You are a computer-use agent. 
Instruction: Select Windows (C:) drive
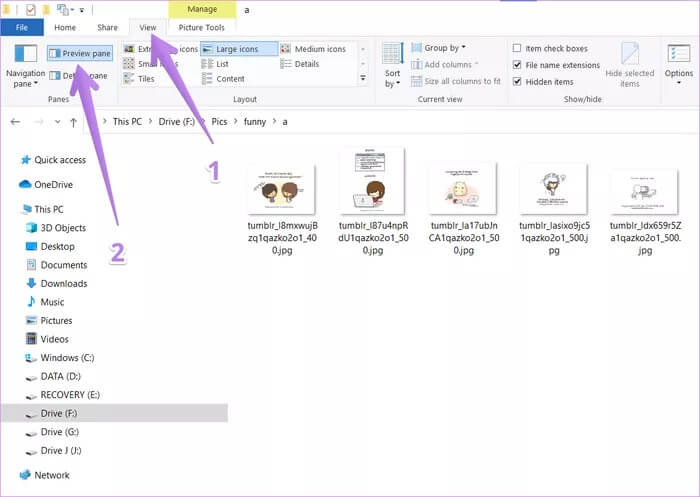coord(59,358)
